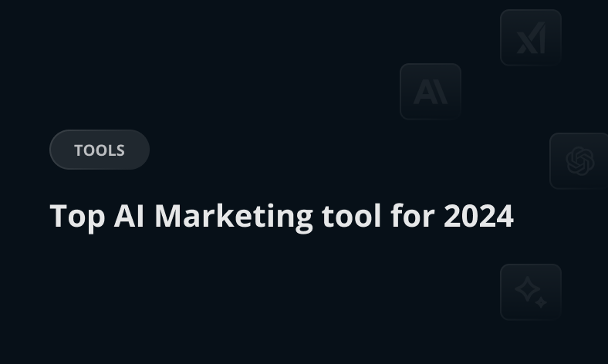608x364 pixels.
Task: Tap the knot-shaped logo at right edge
Action: click(x=579, y=161)
